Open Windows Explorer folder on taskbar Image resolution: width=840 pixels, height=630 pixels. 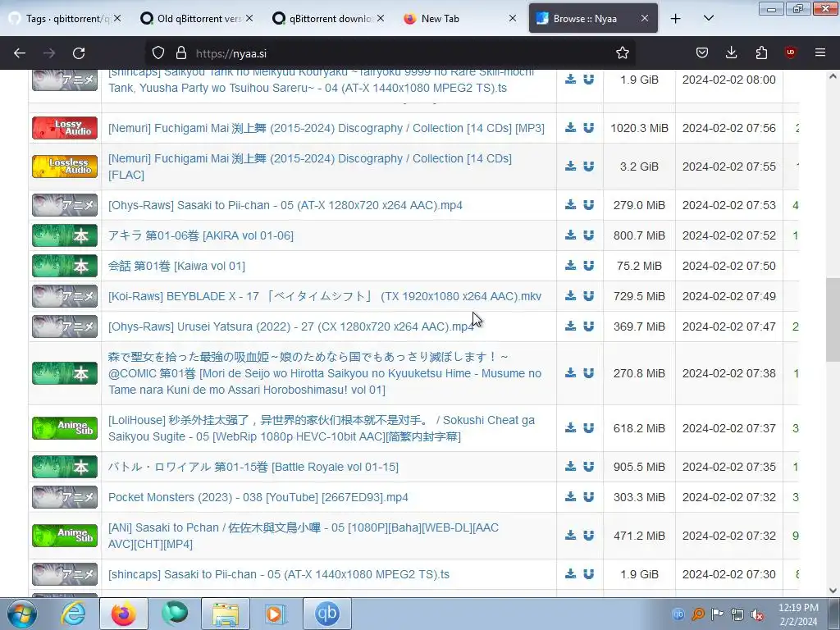[226, 614]
